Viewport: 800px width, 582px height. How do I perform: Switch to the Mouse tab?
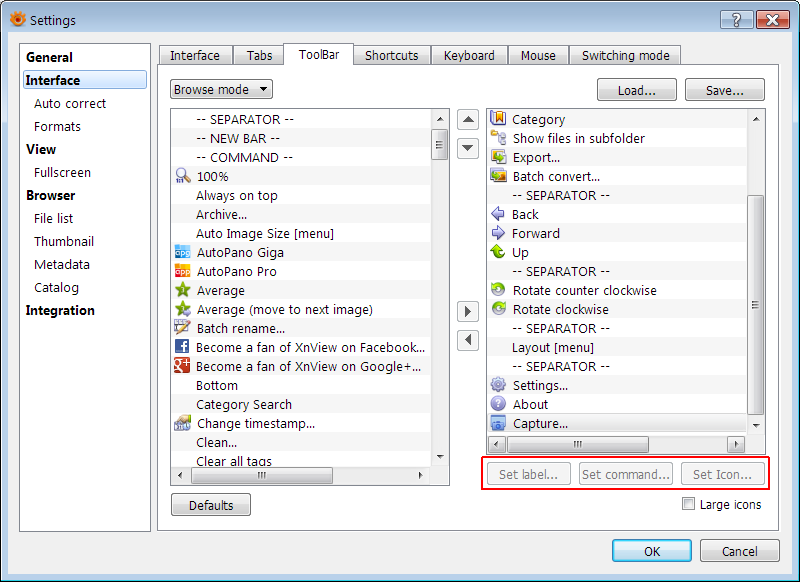click(538, 55)
